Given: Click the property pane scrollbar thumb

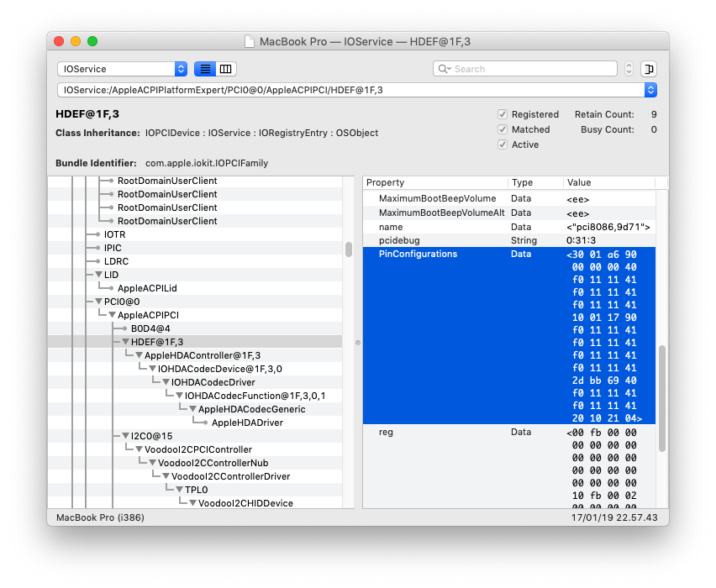Looking at the screenshot, I should [x=661, y=398].
